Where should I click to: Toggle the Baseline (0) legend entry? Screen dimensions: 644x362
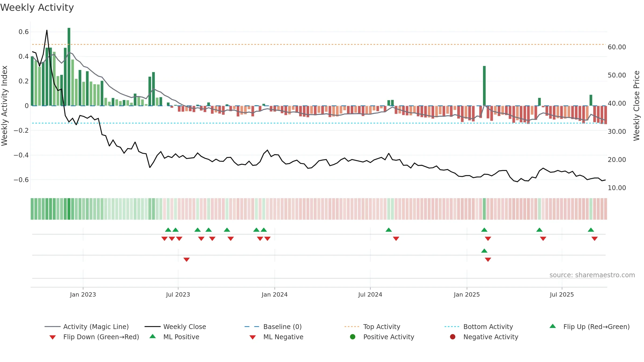pos(273,327)
